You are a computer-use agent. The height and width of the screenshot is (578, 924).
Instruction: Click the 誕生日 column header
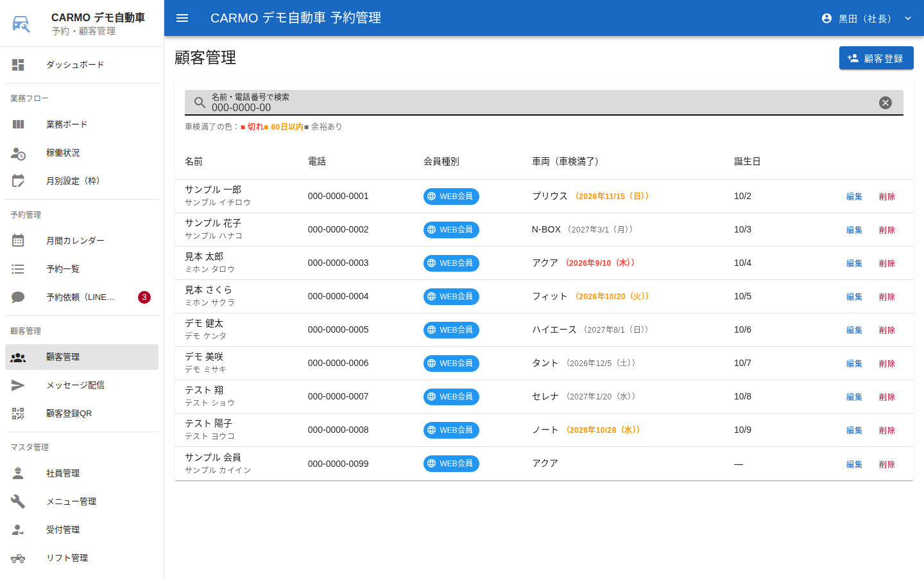[748, 162]
